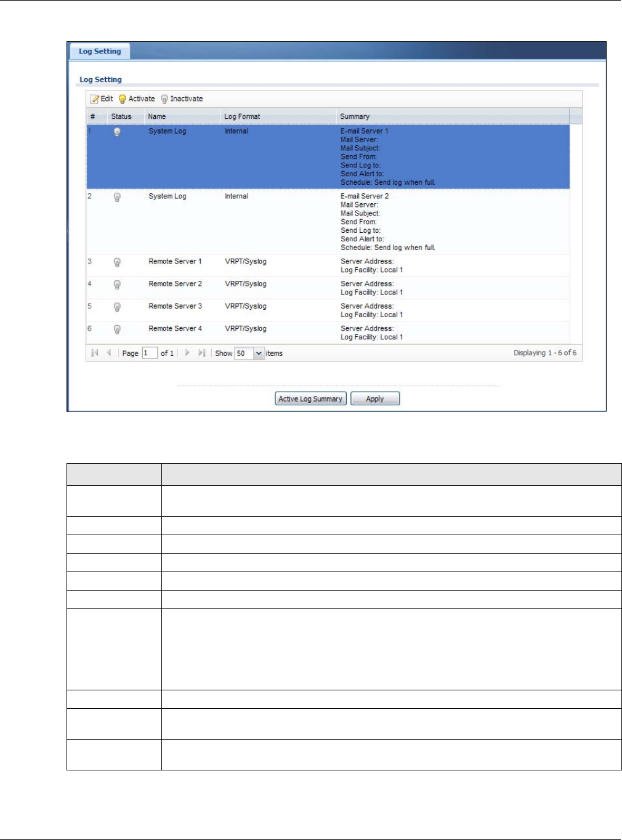Click the Edit pencil icon

pos(95,99)
